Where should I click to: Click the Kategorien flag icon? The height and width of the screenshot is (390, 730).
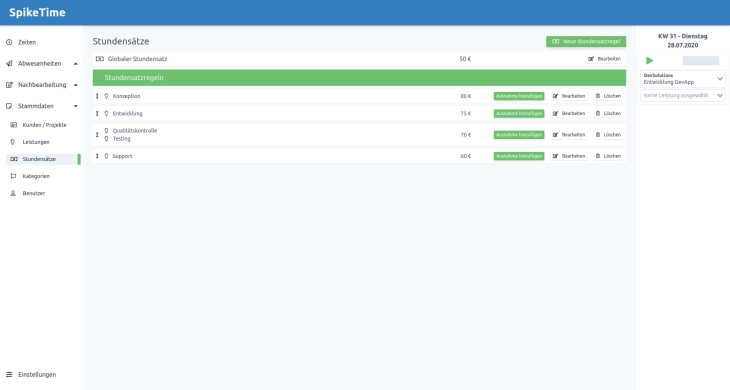pyautogui.click(x=13, y=176)
